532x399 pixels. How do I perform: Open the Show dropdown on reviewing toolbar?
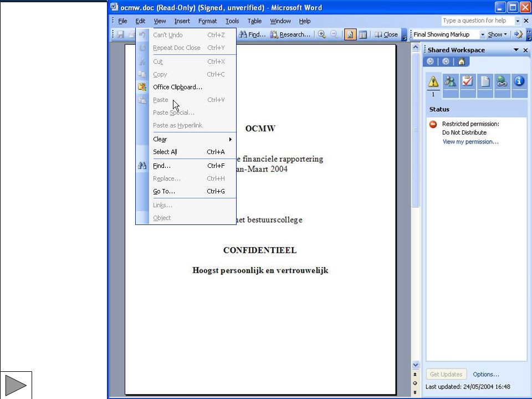coord(498,34)
